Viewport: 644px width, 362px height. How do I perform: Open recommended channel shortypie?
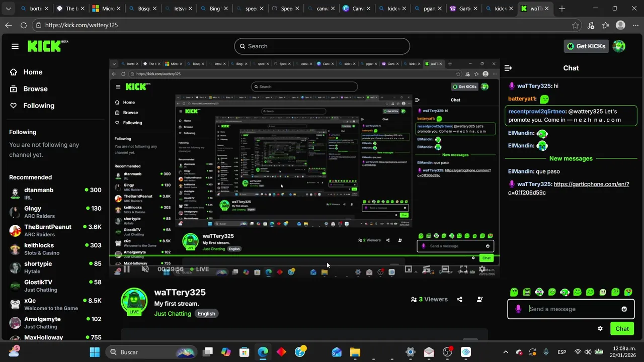[x=55, y=267]
